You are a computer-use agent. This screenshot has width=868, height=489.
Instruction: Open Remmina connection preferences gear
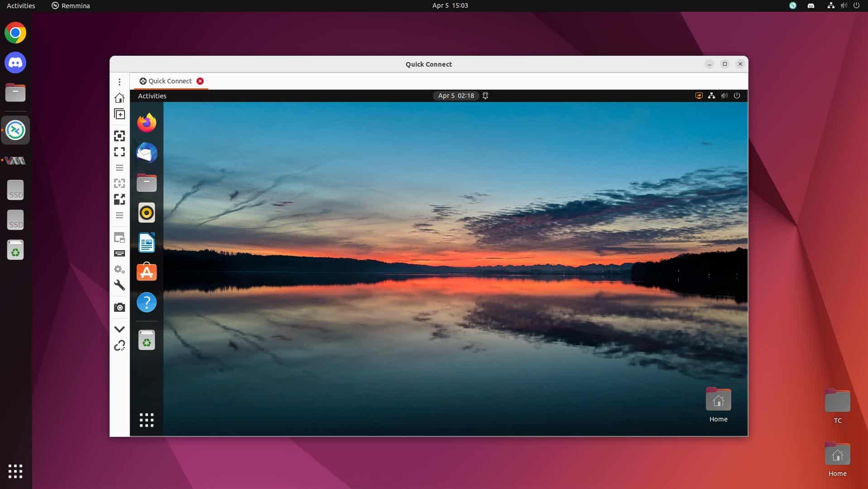(x=119, y=269)
